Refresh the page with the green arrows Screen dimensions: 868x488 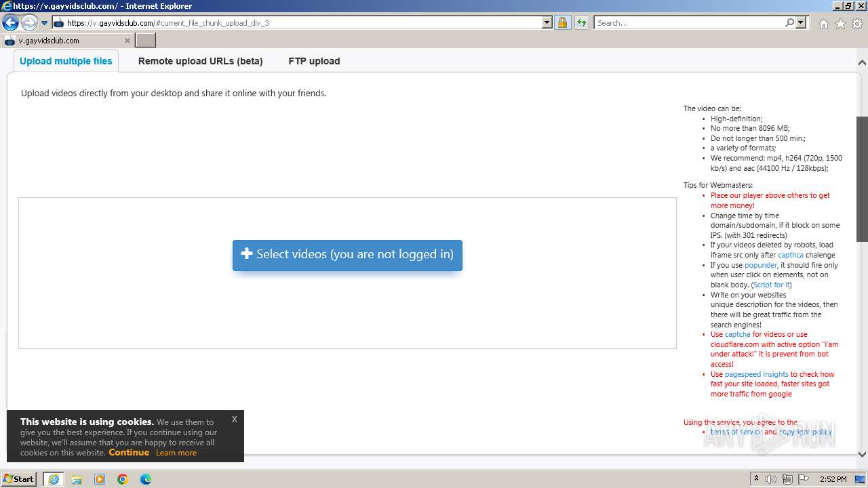coord(582,23)
